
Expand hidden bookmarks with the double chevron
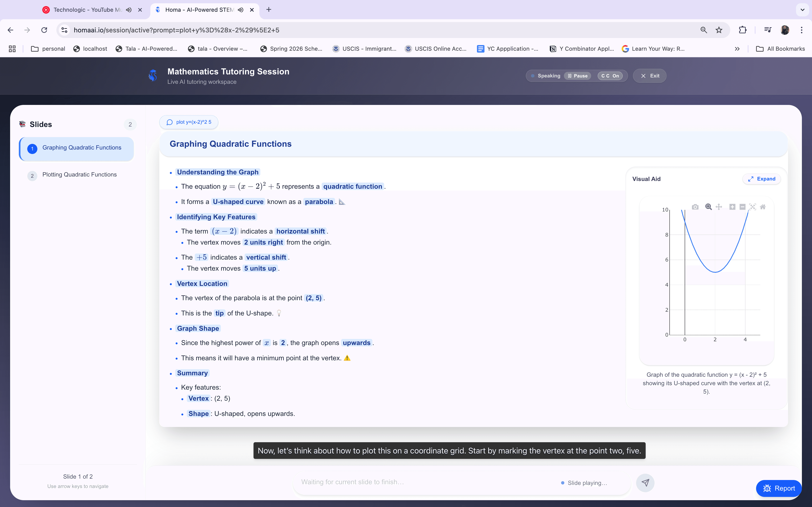click(x=737, y=49)
